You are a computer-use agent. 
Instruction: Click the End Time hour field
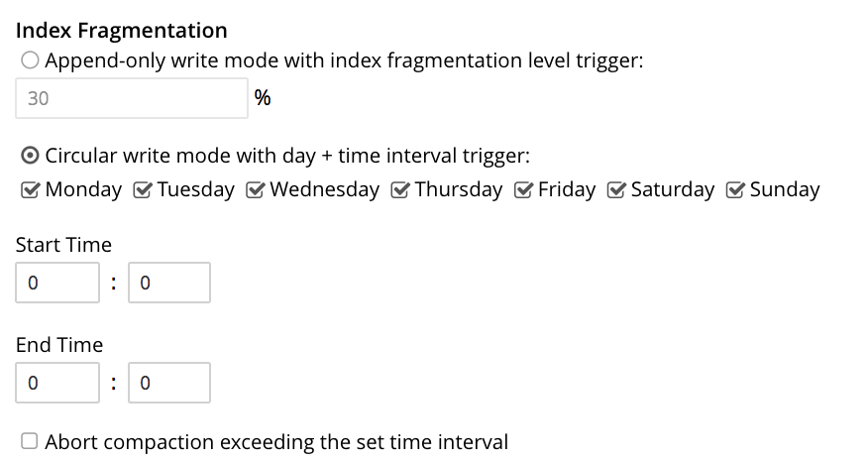coord(57,383)
